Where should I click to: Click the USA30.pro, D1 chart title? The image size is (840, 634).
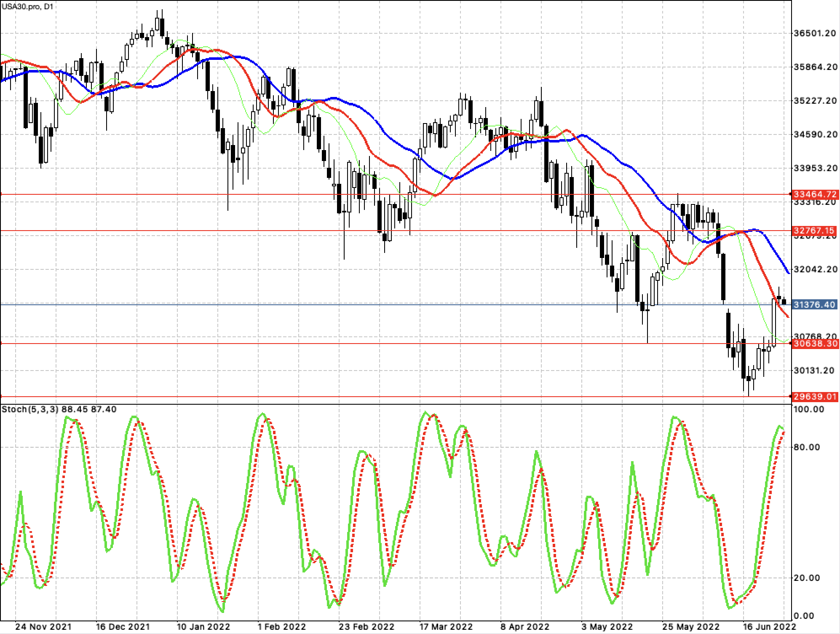point(27,6)
